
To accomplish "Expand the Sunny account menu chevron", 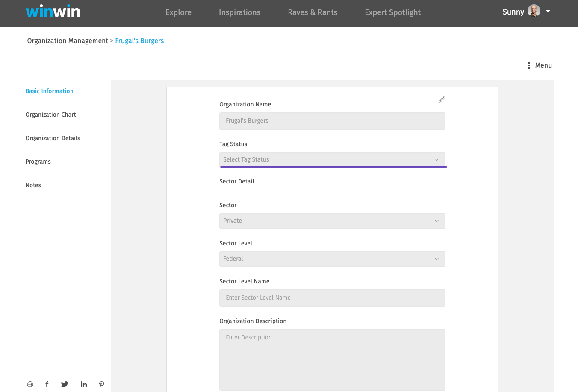I will [x=549, y=12].
